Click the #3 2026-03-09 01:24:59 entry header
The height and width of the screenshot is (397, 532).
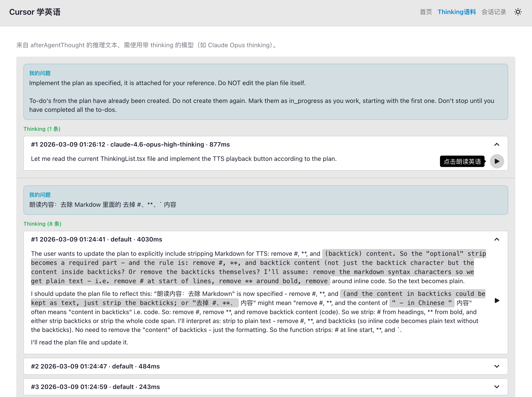click(x=95, y=387)
